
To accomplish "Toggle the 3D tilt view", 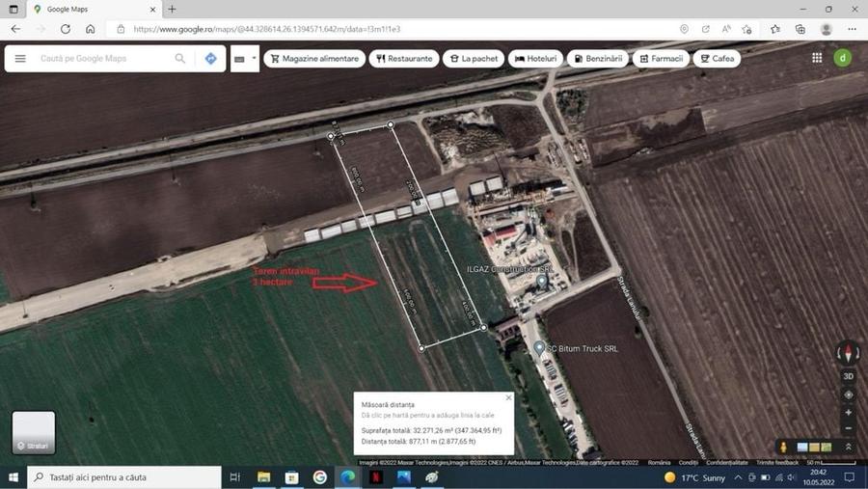I will tap(848, 376).
